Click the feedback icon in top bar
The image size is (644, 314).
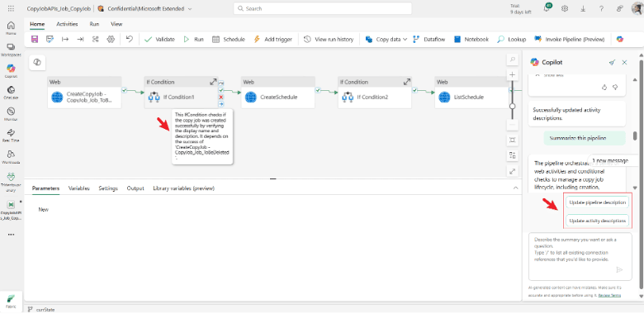point(620,8)
